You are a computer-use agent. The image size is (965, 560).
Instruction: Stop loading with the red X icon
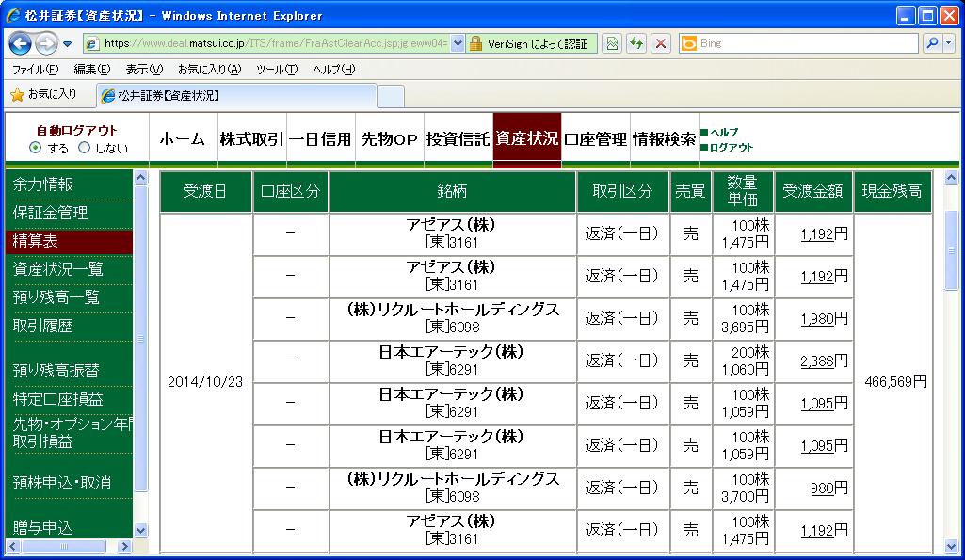pyautogui.click(x=660, y=43)
